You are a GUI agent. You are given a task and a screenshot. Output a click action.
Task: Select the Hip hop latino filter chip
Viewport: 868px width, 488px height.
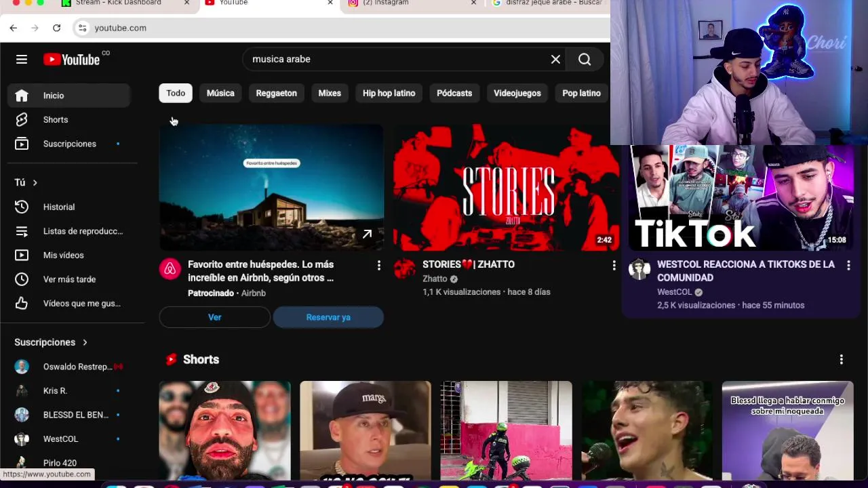click(x=389, y=93)
